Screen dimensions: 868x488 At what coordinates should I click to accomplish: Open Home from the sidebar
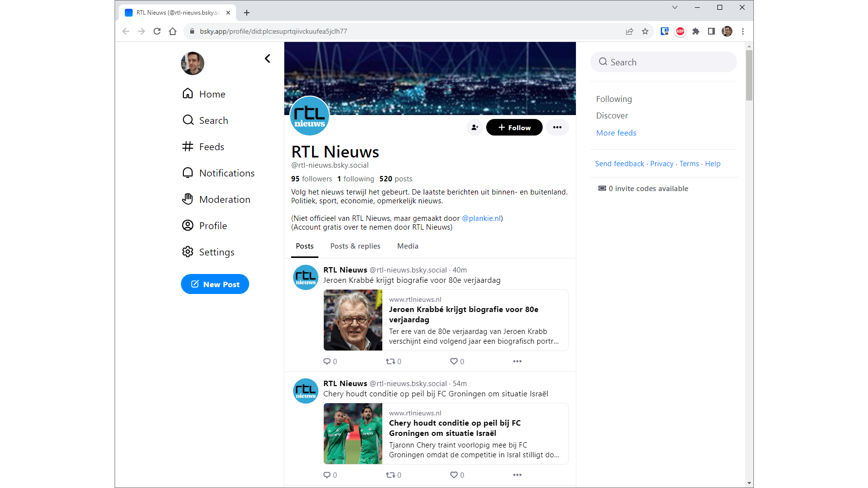[x=203, y=94]
